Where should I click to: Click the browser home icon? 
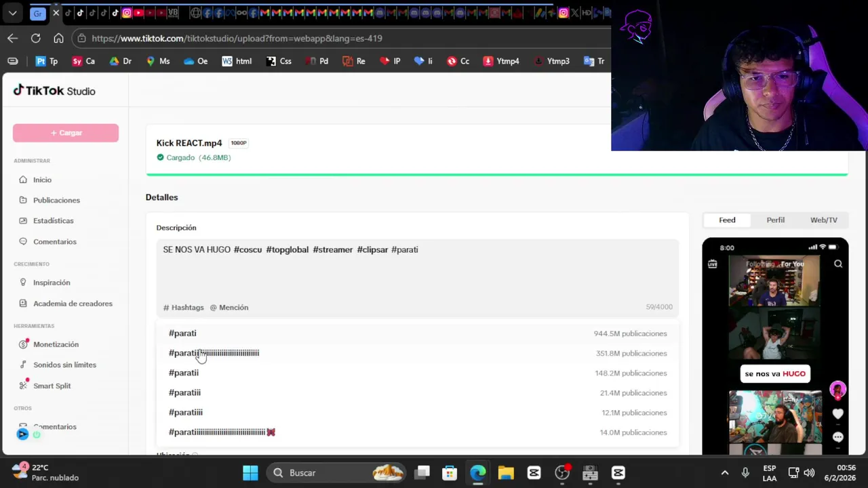tap(58, 39)
